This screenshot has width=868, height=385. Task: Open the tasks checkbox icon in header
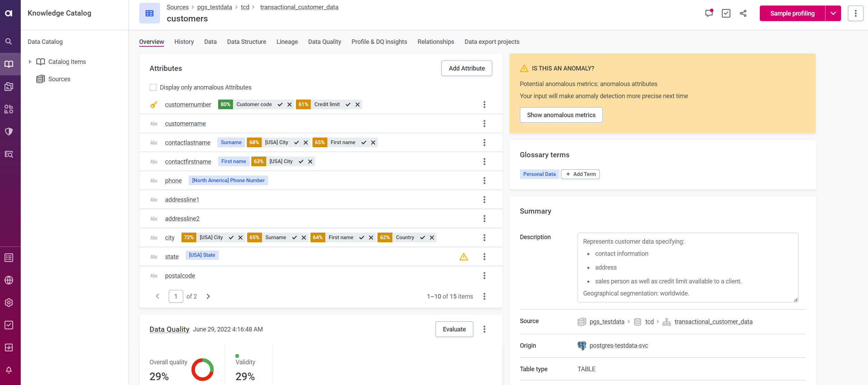click(726, 13)
